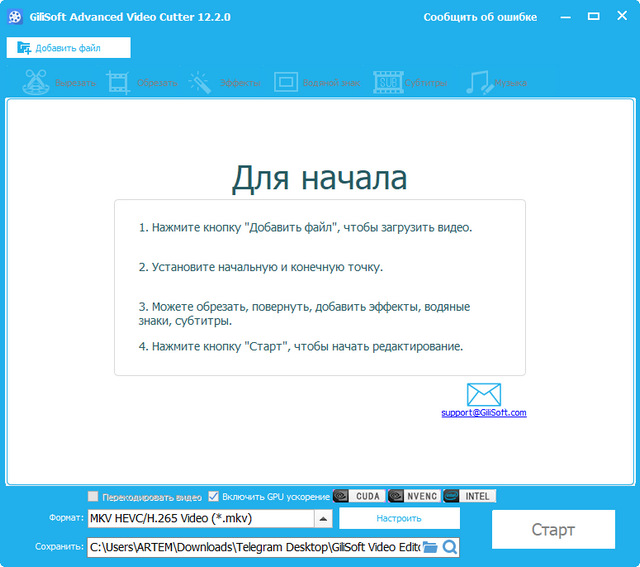Image resolution: width=640 pixels, height=567 pixels.
Task: Close the GiliSoft Video Cutter window
Action: pyautogui.click(x=622, y=16)
